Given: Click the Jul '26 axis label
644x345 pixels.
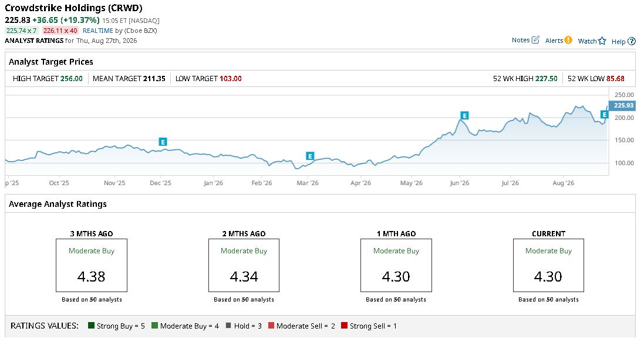Looking at the screenshot, I should [510, 183].
